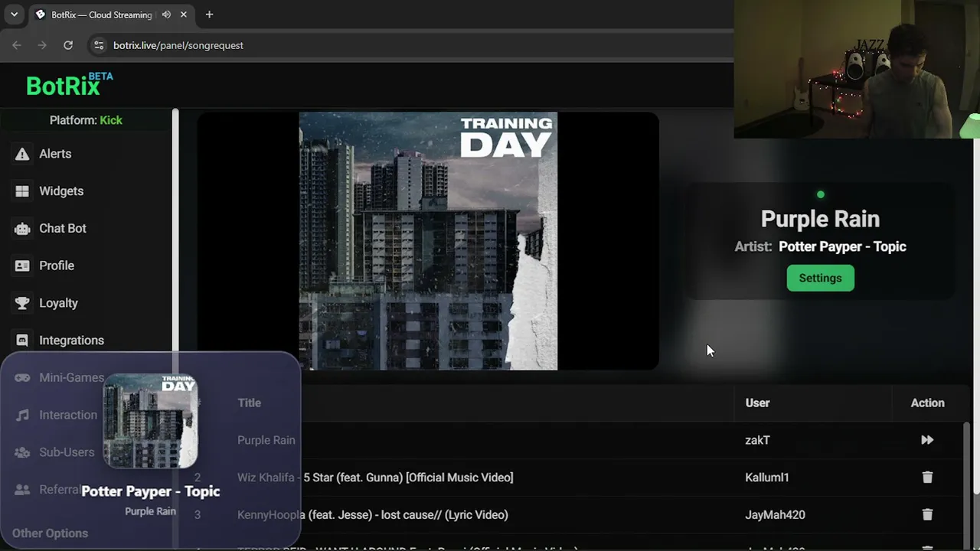
Task: Click the username zakT
Action: click(x=757, y=440)
